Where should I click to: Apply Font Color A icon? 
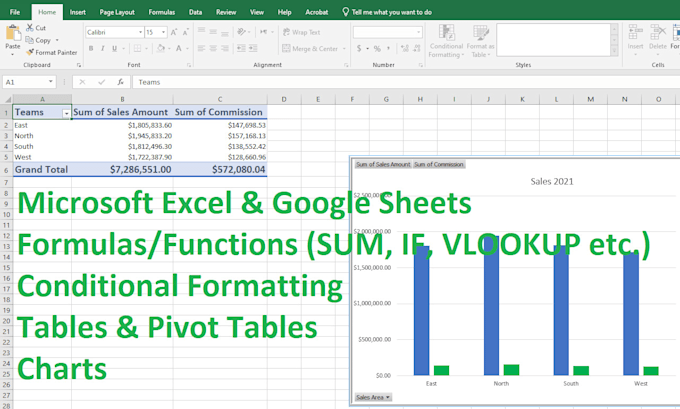179,48
